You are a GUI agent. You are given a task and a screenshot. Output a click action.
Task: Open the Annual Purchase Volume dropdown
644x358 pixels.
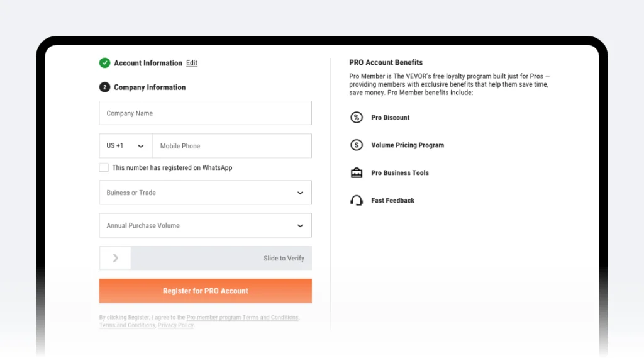pyautogui.click(x=205, y=225)
